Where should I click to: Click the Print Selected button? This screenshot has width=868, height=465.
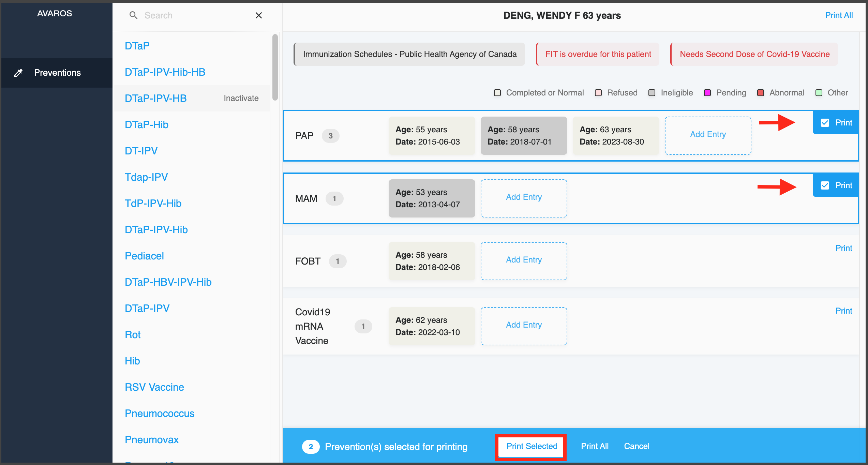click(x=532, y=447)
